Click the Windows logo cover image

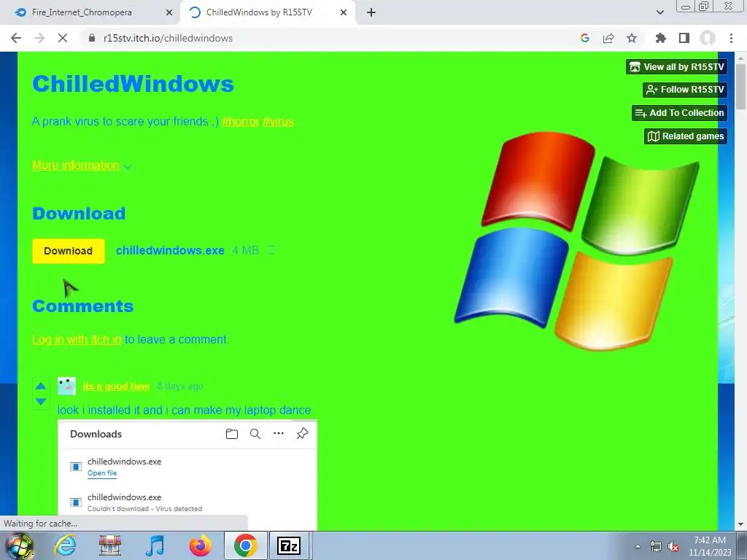(x=576, y=241)
